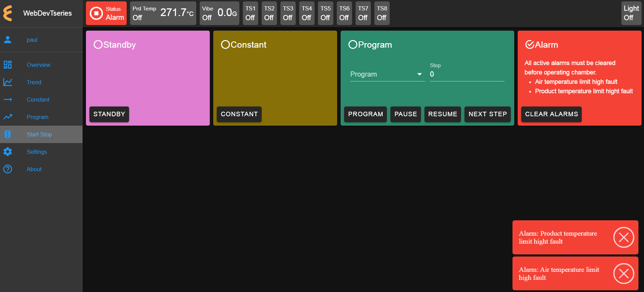Toggle the TS6 Off switch
Screen dimensions: 644x292
pyautogui.click(x=344, y=13)
